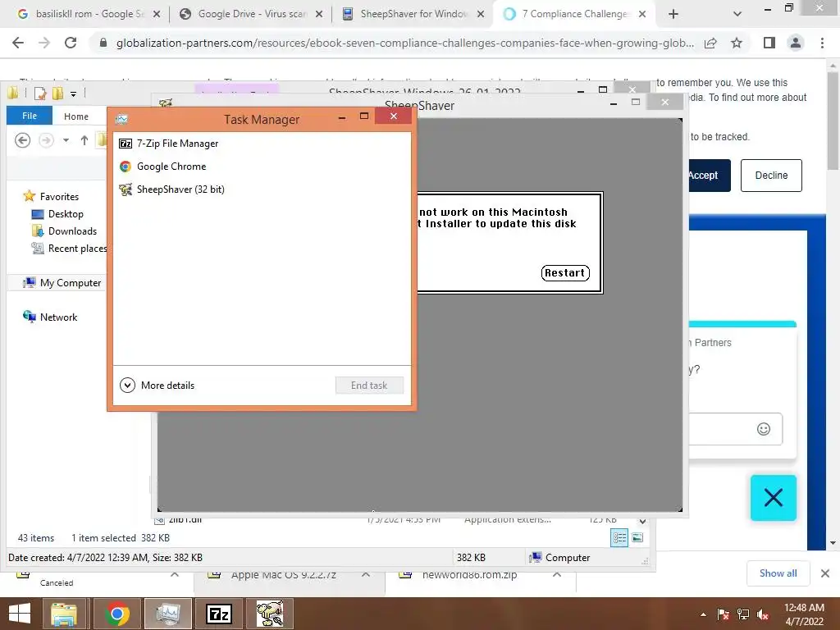Open emoji picker in chat box
Viewport: 840px width, 630px height.
click(764, 428)
